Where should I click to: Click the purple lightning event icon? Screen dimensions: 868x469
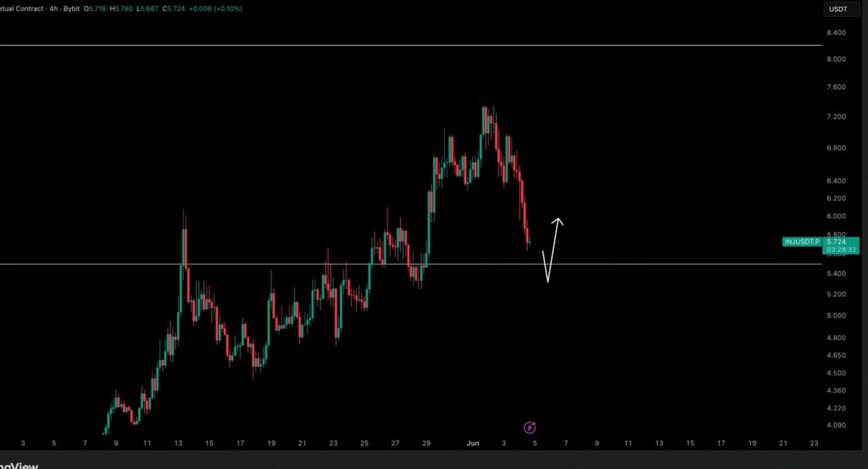click(x=530, y=427)
